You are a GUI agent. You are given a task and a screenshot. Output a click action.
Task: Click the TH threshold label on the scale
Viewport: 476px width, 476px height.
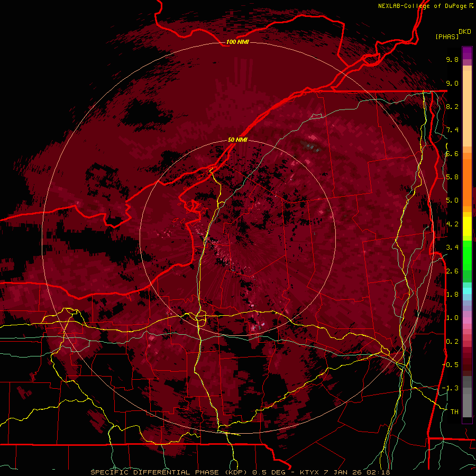[x=454, y=412]
